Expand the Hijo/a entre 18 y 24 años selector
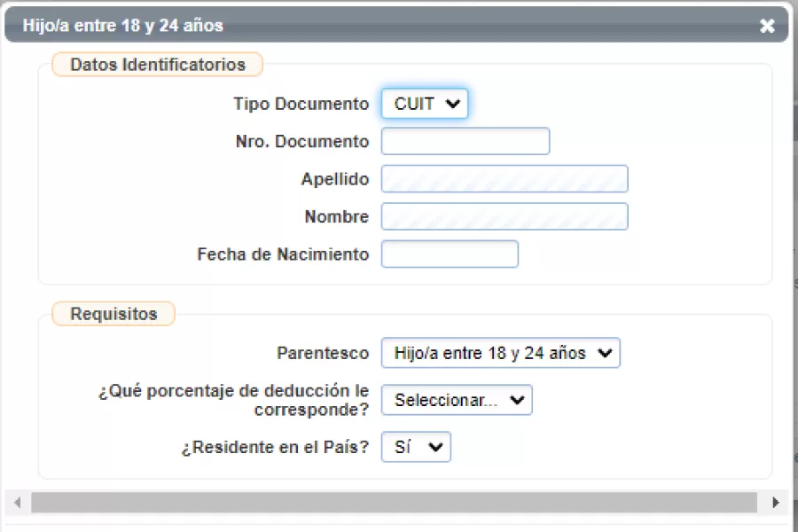The height and width of the screenshot is (532, 798). click(x=501, y=352)
